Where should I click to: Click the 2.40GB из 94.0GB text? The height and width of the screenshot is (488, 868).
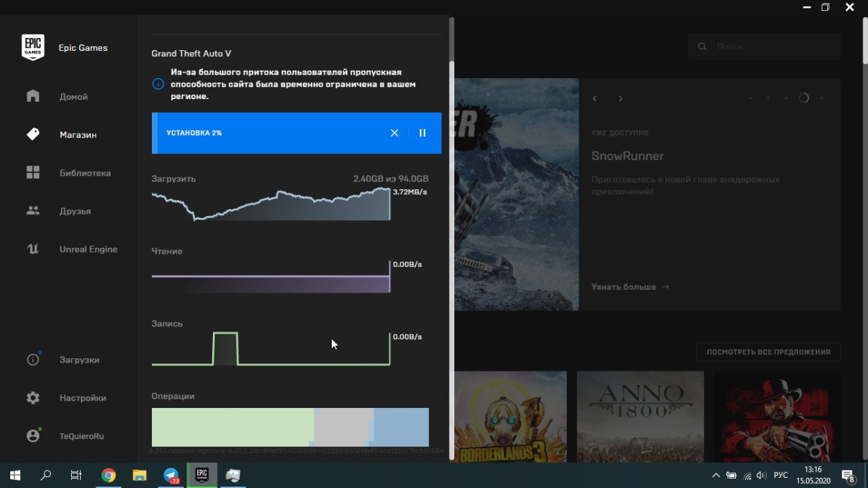[391, 179]
